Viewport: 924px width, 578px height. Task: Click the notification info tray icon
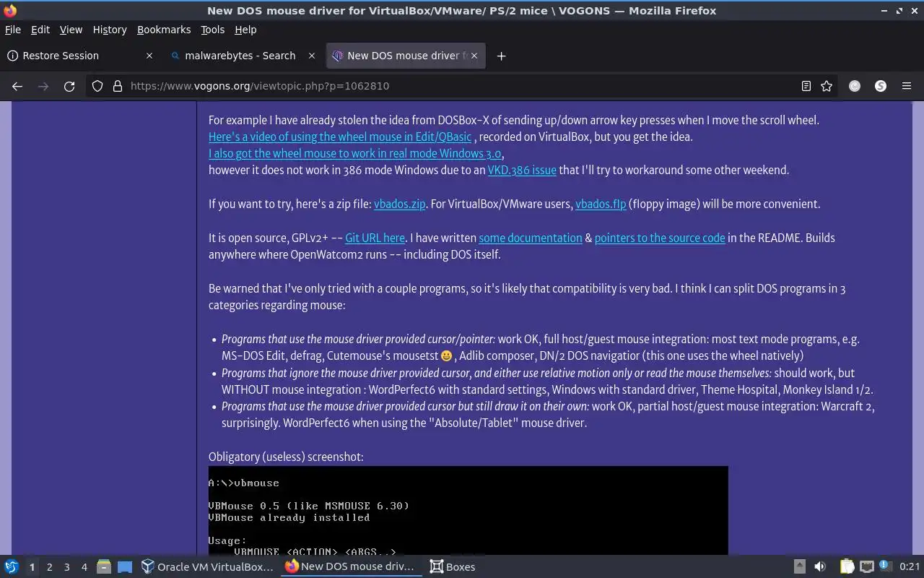[886, 566]
